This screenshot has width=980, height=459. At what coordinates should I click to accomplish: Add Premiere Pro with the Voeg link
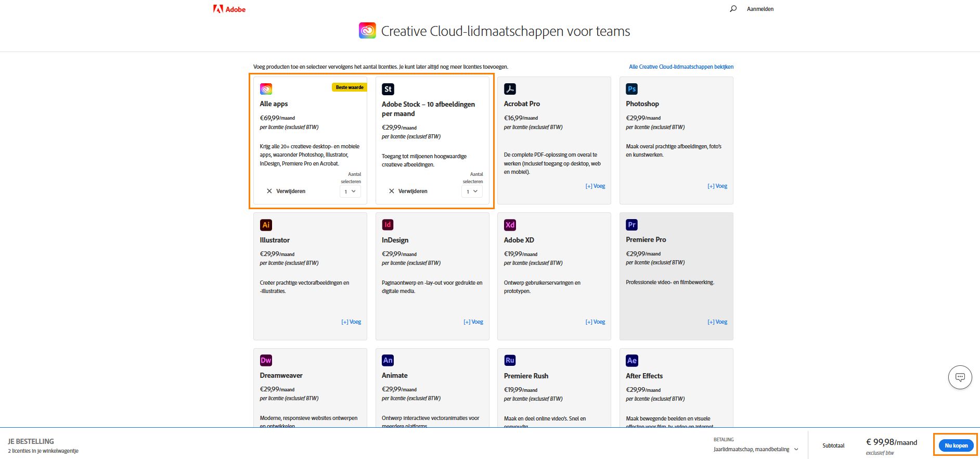[x=717, y=322]
